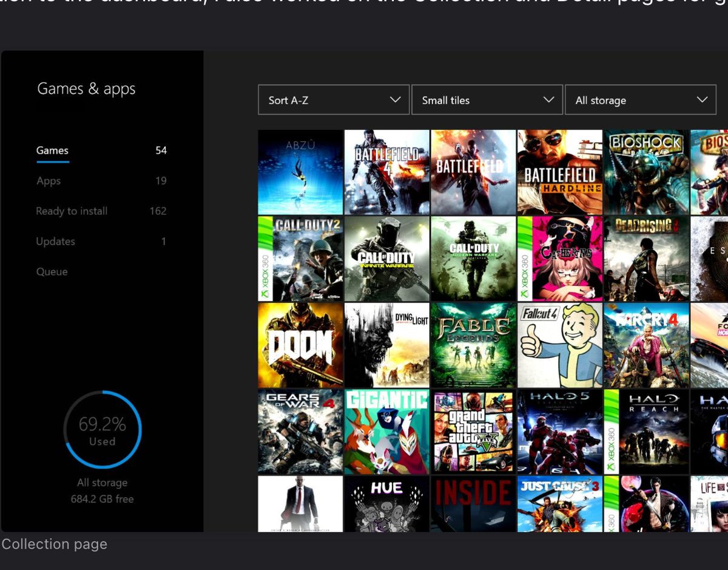Open the Call of Duty 2 tile
This screenshot has width=728, height=570.
[301, 259]
